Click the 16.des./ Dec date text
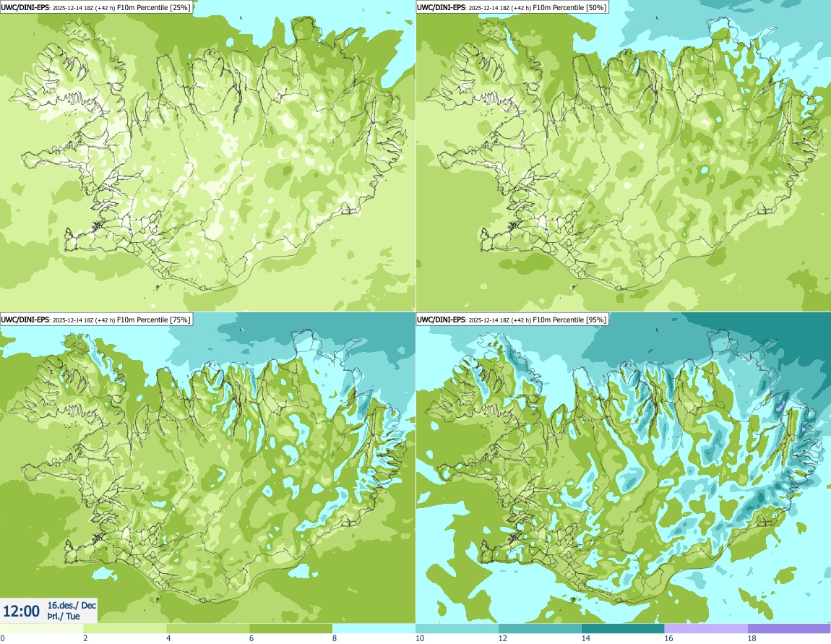 (x=72, y=605)
